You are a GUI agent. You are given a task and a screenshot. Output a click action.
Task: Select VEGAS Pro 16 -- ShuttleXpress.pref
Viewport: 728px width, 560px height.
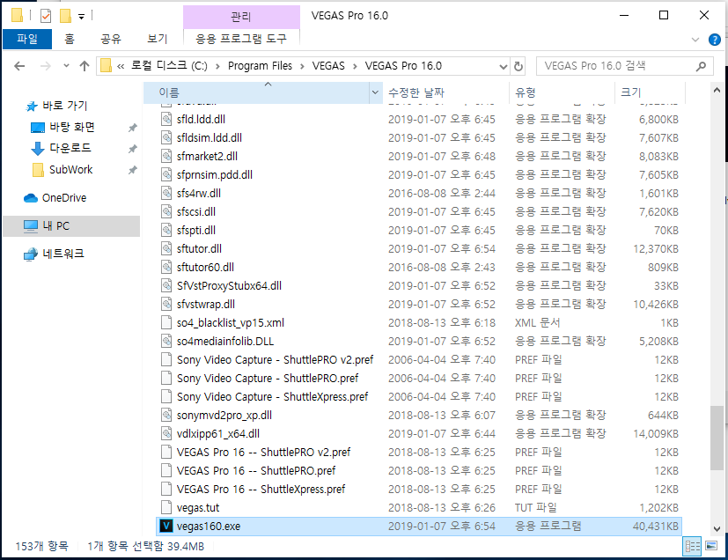(420, 490)
